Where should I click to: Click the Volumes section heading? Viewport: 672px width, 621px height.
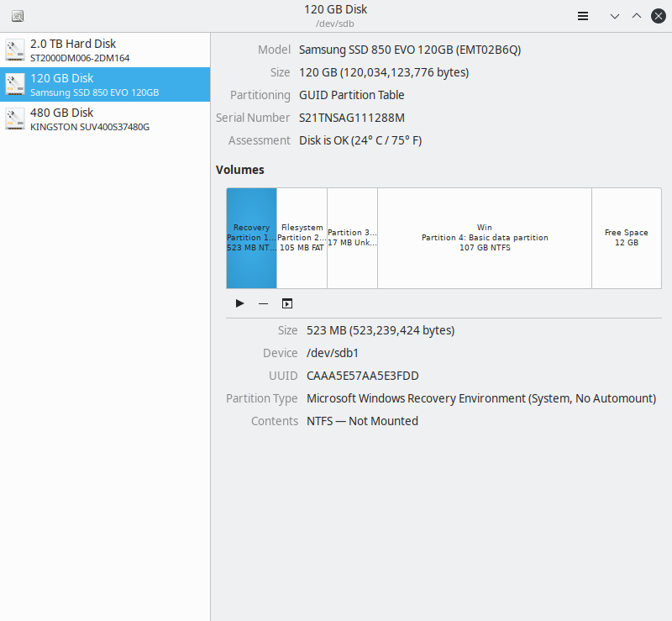click(x=240, y=170)
